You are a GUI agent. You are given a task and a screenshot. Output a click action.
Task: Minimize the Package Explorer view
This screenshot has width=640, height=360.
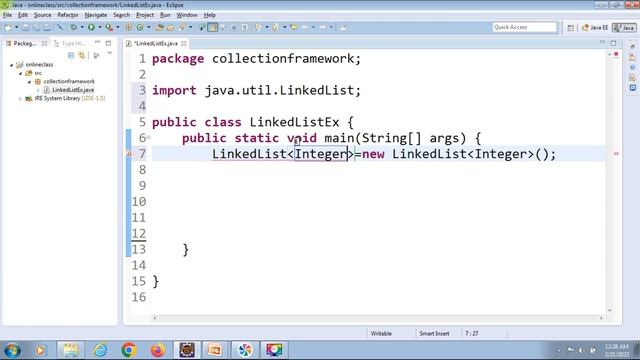click(98, 42)
